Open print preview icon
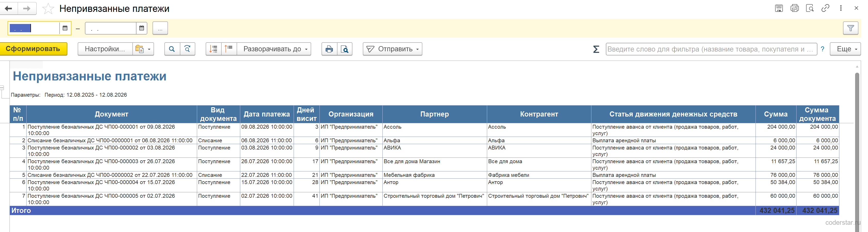The height and width of the screenshot is (232, 868). (x=345, y=49)
